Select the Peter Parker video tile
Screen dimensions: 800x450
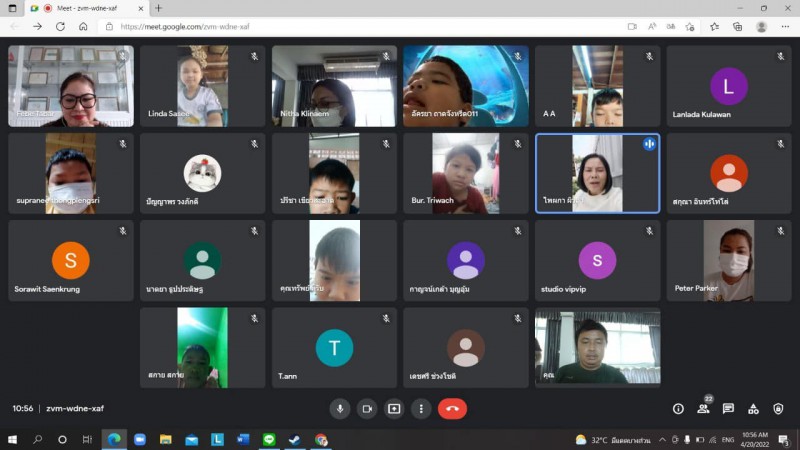pyautogui.click(x=729, y=261)
